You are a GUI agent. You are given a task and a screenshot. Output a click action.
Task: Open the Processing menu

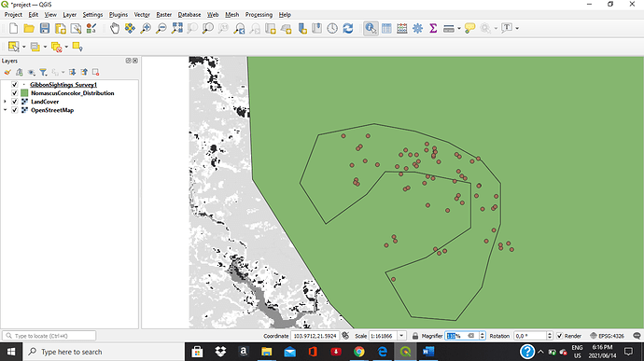click(x=259, y=14)
